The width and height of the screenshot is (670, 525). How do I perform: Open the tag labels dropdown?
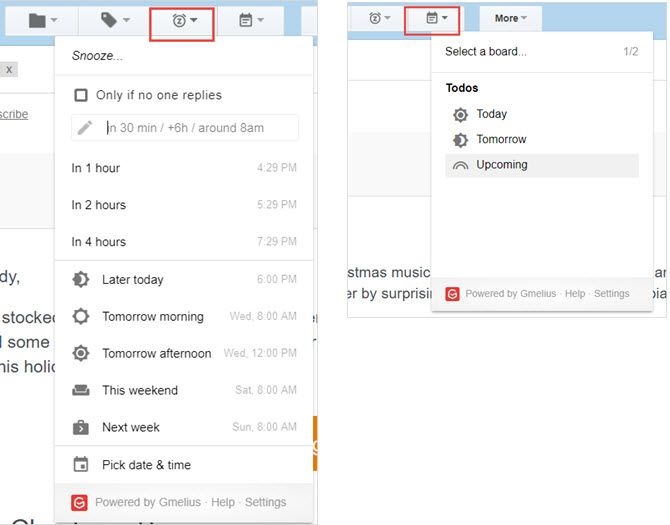[x=115, y=20]
